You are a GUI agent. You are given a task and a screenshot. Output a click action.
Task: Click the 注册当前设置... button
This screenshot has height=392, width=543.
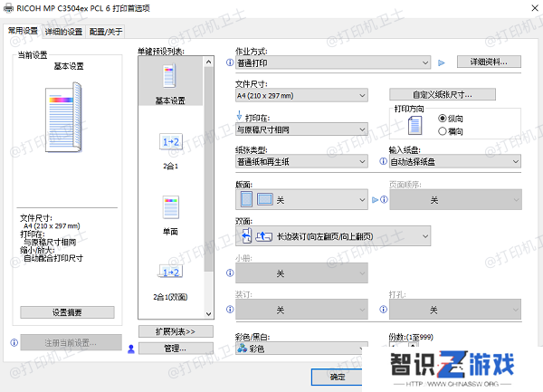(x=71, y=343)
